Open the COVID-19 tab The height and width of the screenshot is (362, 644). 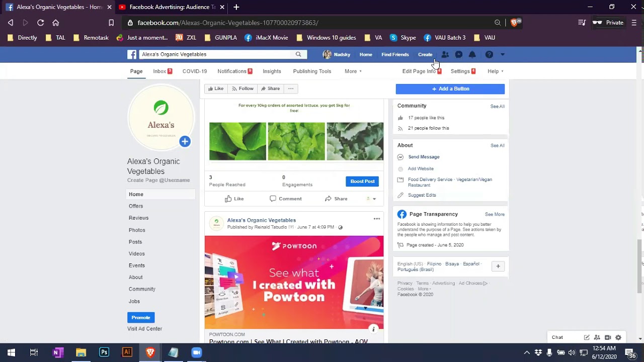[x=195, y=71]
